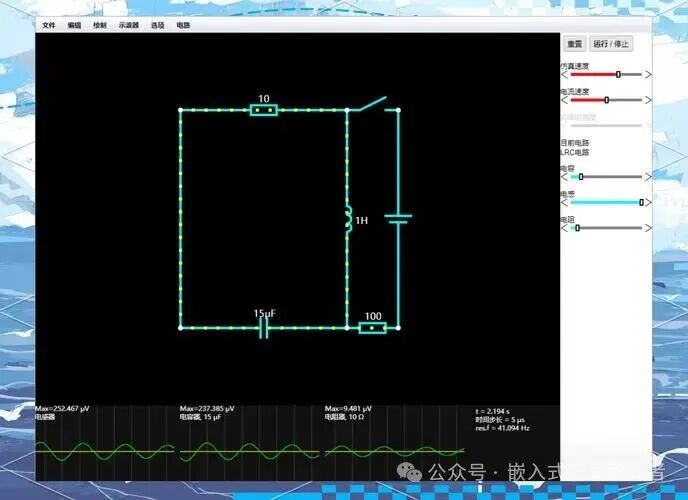This screenshot has width=688, height=500.
Task: Select the battery voltage source symbol
Action: click(x=398, y=219)
